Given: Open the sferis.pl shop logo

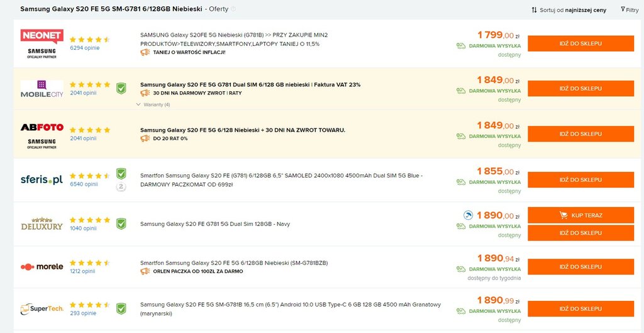Looking at the screenshot, I should tap(42, 179).
